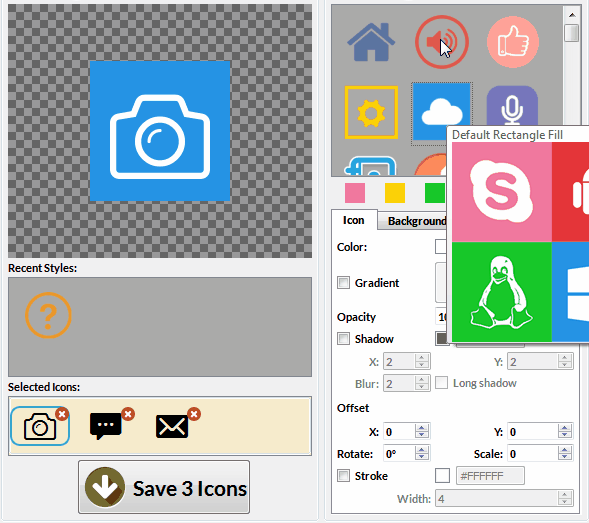
Task: Click the Stroke hex #FFFFFF field
Action: (490, 476)
